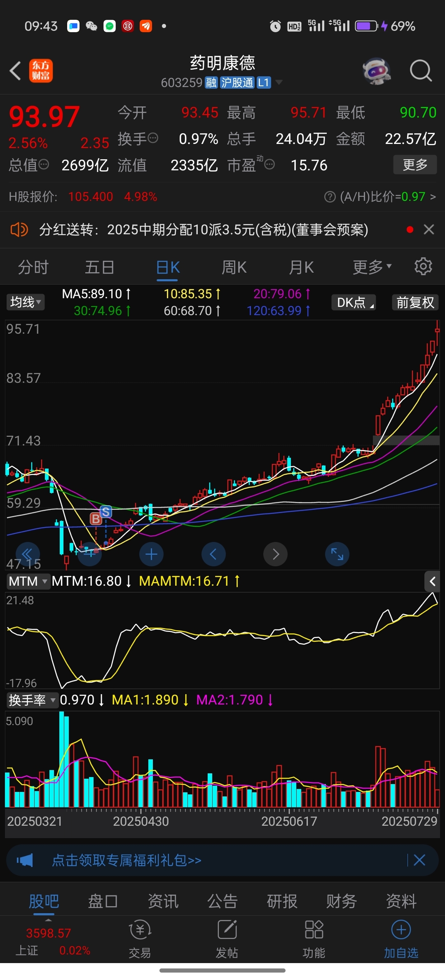Expand the 上证 index bar
445x980 pixels.
click(x=48, y=920)
